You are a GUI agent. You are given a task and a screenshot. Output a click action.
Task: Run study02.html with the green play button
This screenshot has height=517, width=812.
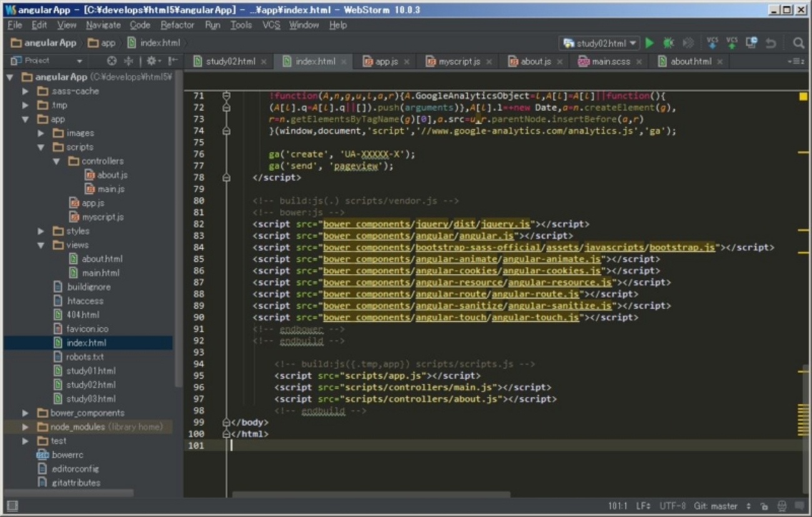(650, 43)
